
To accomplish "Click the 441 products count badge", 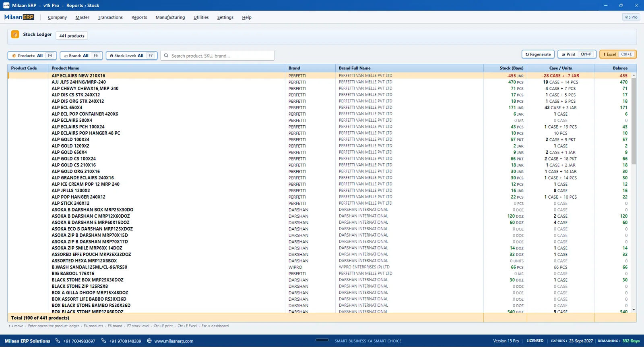I will click(72, 36).
